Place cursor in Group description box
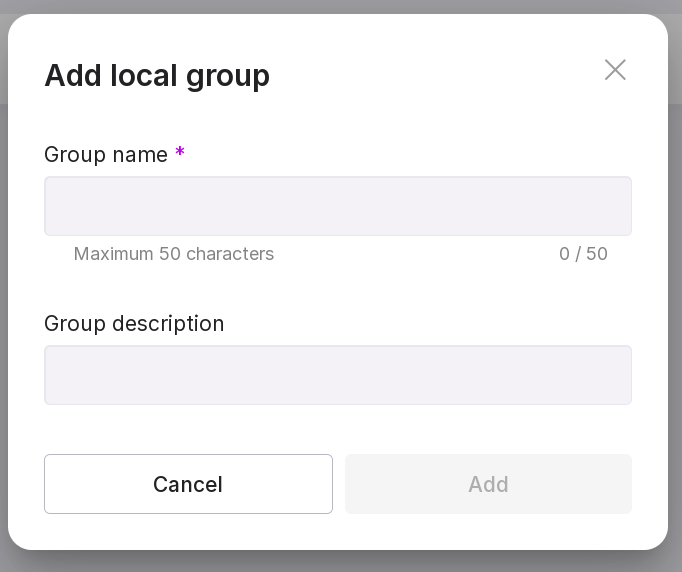The width and height of the screenshot is (682, 572). click(337, 375)
